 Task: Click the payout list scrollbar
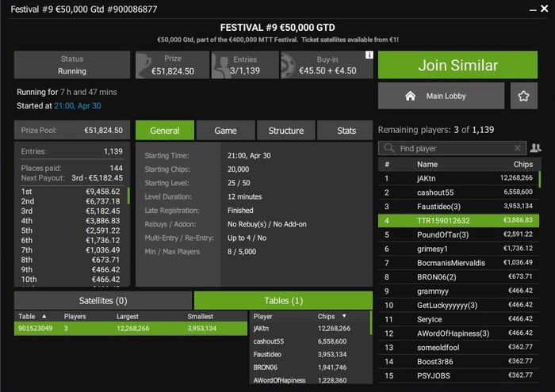[128, 196]
